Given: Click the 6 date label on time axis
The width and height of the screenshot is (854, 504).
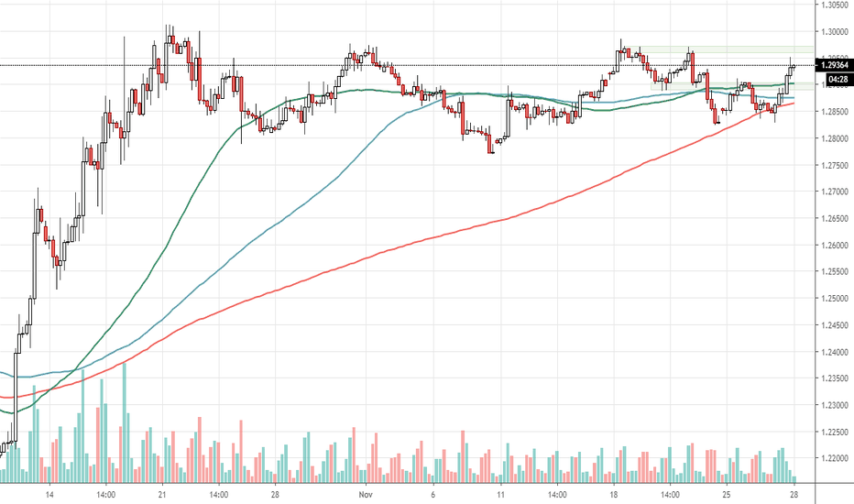Looking at the screenshot, I should [432, 493].
